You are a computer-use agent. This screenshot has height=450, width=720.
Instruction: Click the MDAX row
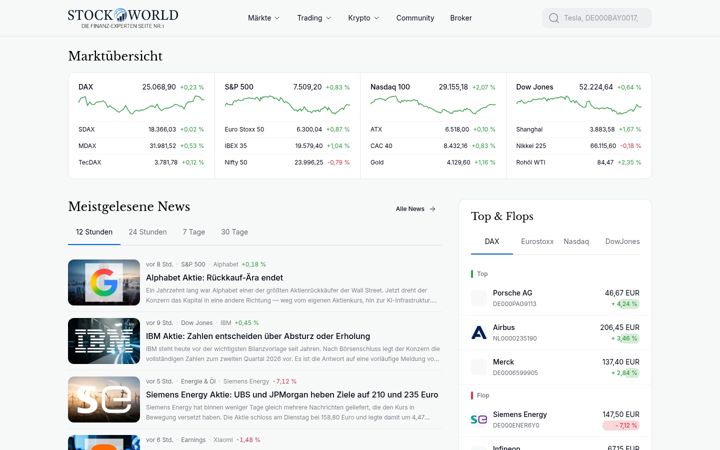click(141, 146)
